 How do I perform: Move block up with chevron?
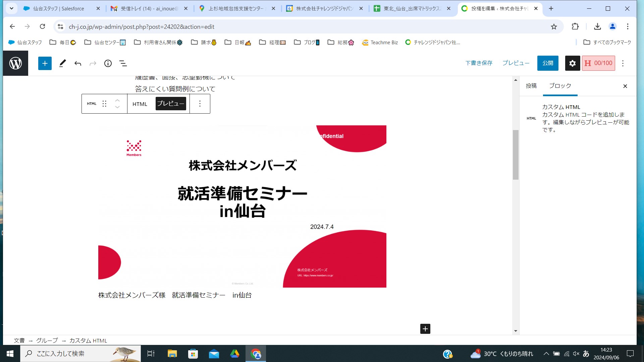pos(117,100)
